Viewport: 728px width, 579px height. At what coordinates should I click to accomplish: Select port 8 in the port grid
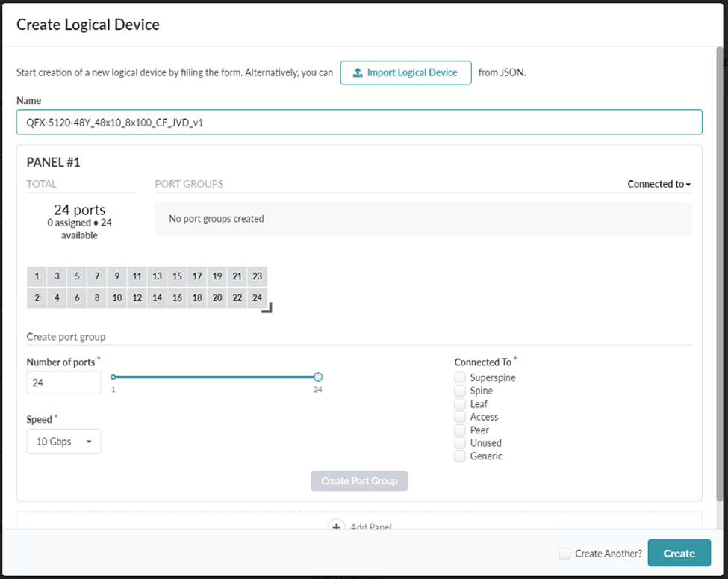pos(97,297)
